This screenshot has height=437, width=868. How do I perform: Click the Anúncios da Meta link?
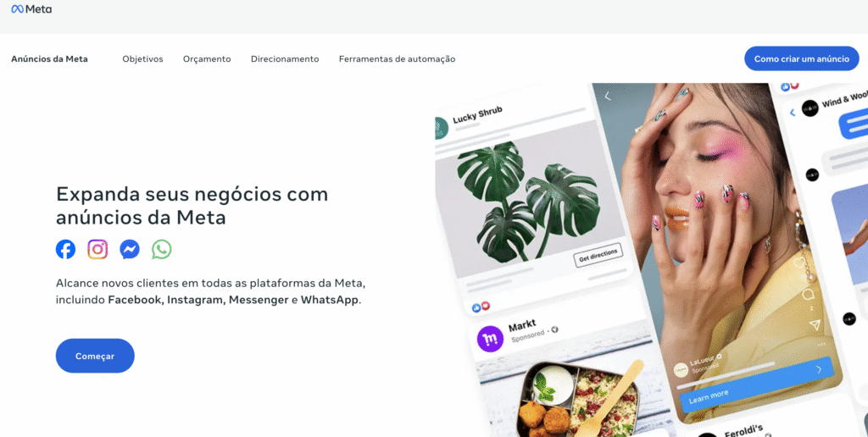pyautogui.click(x=49, y=58)
